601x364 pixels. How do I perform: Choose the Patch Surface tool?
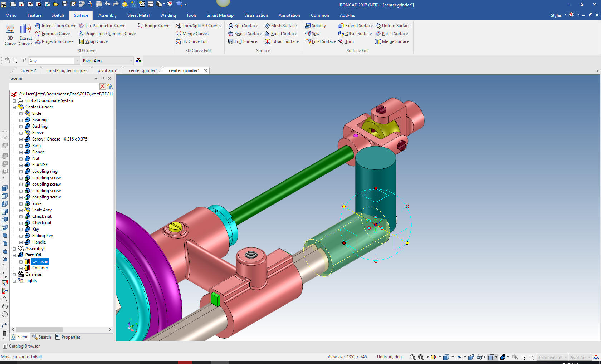click(x=391, y=34)
